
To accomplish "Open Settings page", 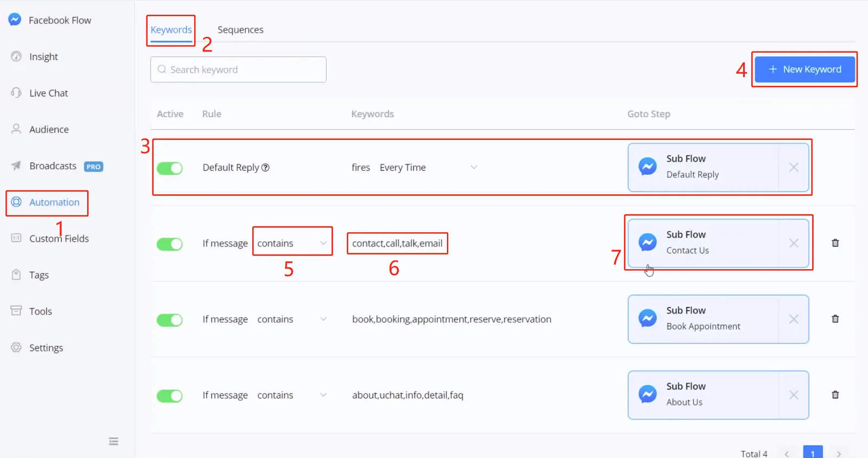I will (46, 347).
